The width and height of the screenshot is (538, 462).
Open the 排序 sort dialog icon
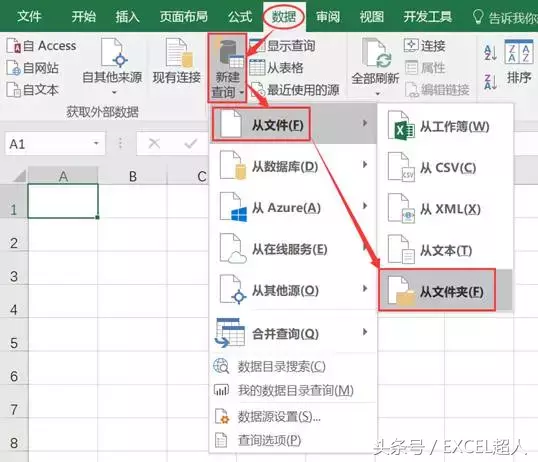tap(519, 51)
